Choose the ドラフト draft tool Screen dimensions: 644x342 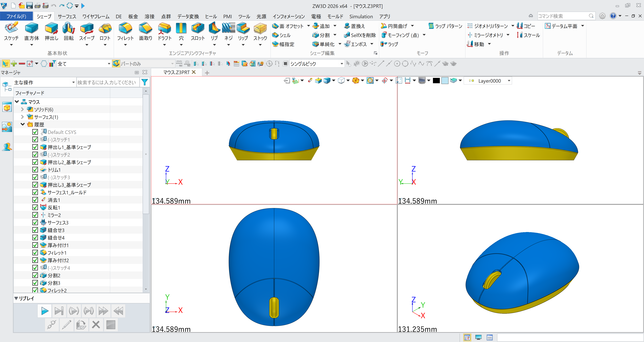point(165,32)
